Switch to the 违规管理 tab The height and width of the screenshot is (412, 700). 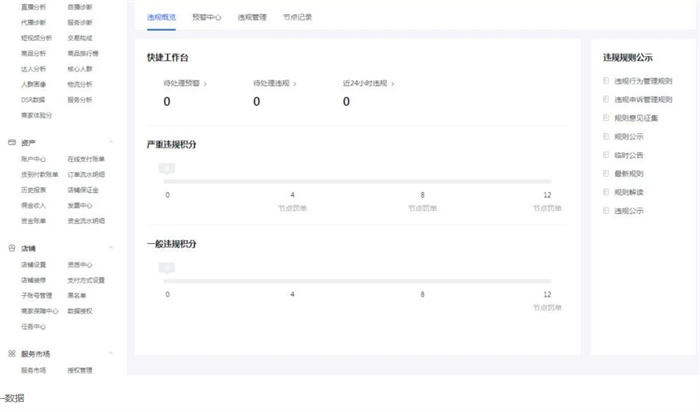(252, 17)
